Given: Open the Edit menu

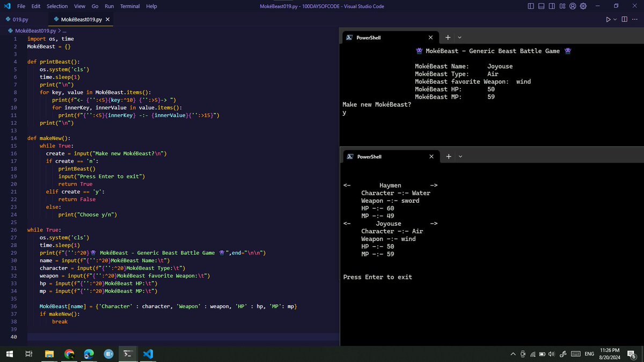Looking at the screenshot, I should (x=36, y=6).
